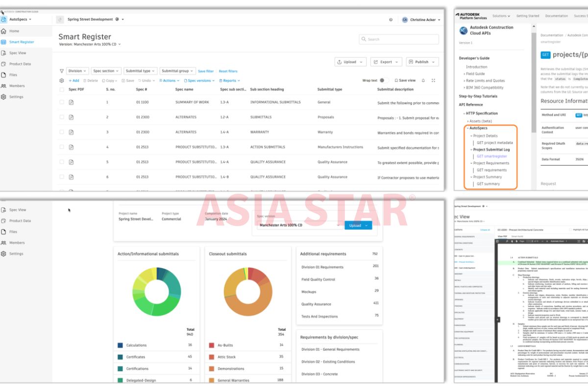Click the Attic Stock legend color swatch
The height and width of the screenshot is (392, 588).
pyautogui.click(x=212, y=357)
